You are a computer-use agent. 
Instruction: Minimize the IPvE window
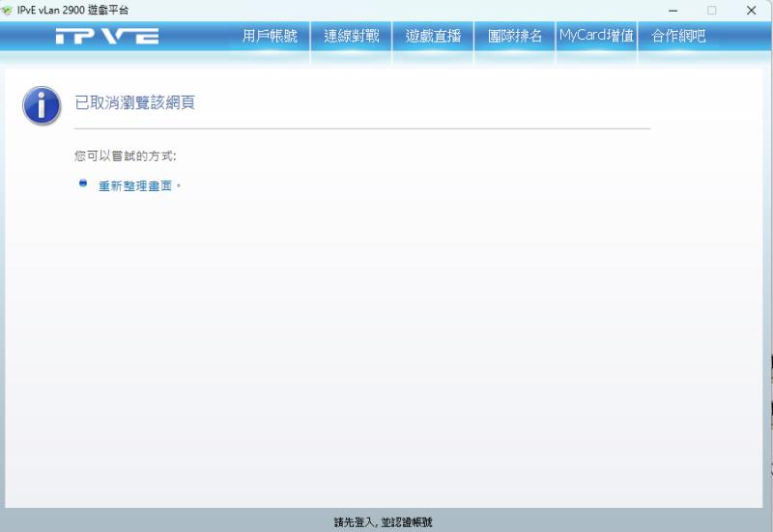coord(673,11)
